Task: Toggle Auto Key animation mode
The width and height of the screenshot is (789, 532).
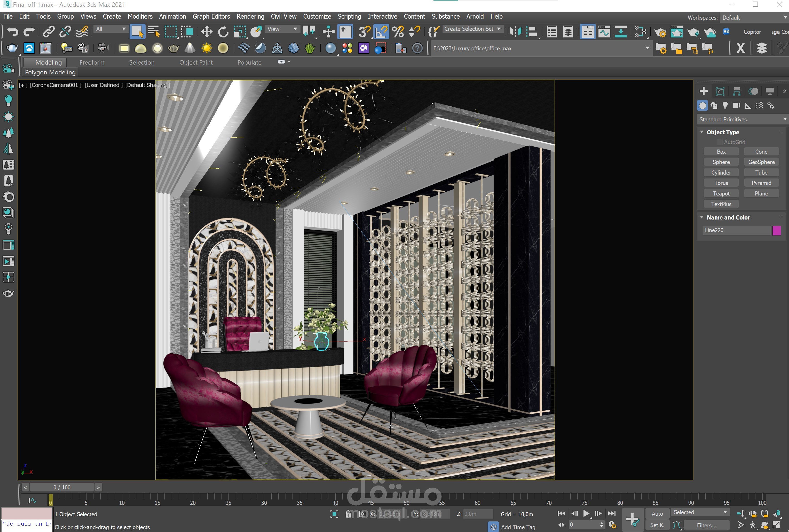Action: (657, 514)
